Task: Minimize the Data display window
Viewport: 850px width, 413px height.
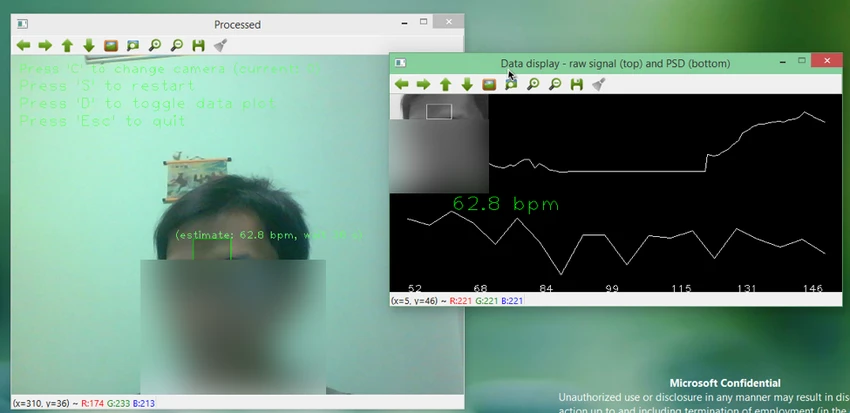Action: pos(782,62)
